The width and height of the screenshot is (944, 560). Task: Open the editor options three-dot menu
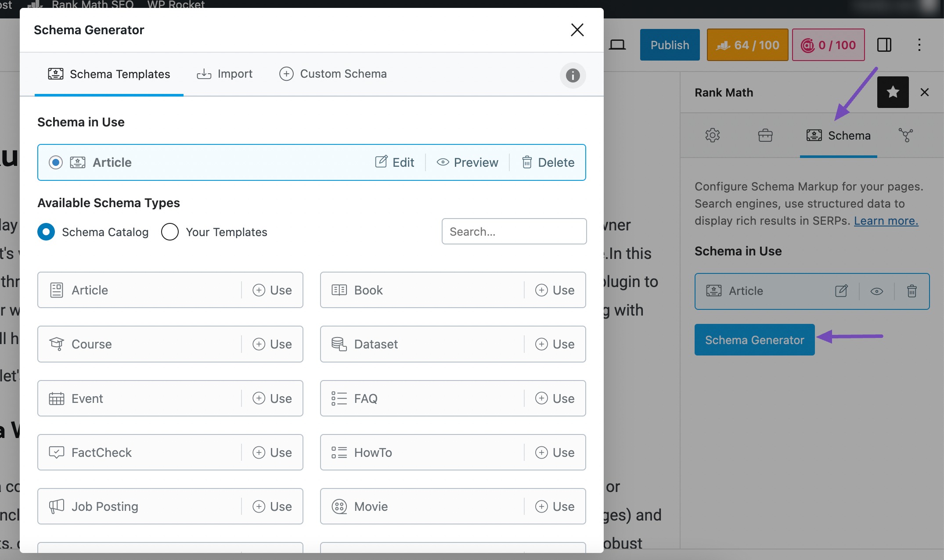pyautogui.click(x=919, y=45)
